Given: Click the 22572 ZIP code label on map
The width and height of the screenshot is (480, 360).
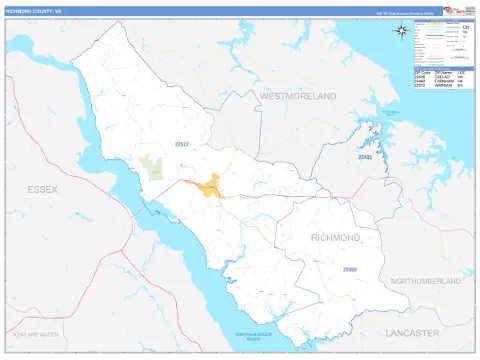Looking at the screenshot, I should 182,144.
